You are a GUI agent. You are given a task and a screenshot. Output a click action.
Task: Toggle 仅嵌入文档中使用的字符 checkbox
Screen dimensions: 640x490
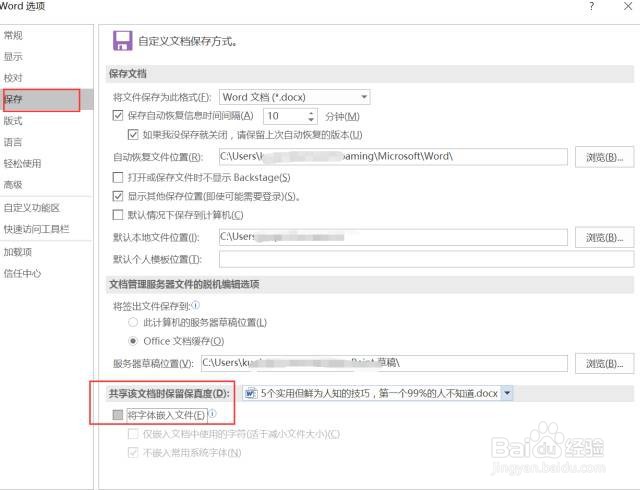(x=133, y=434)
